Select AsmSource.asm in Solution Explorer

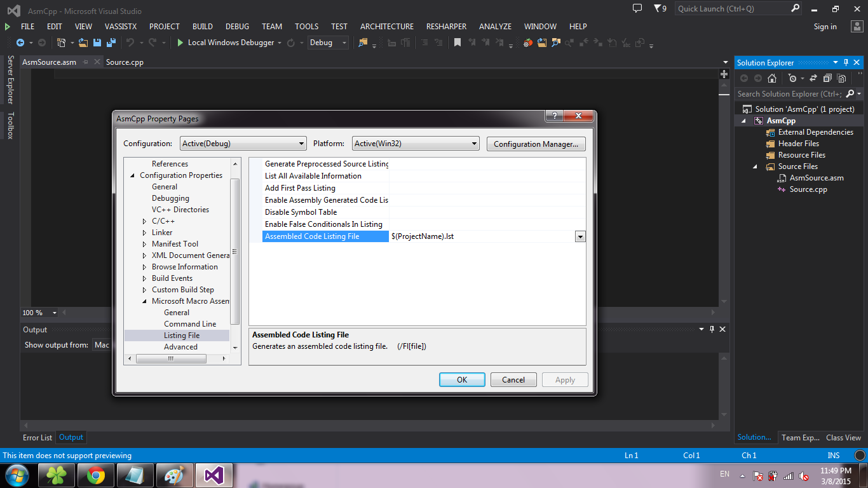click(817, 178)
